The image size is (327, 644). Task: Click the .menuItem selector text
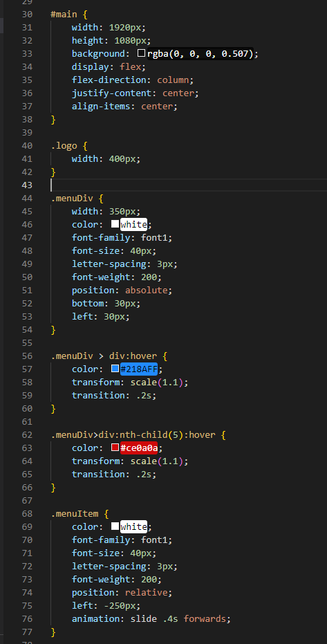click(x=74, y=514)
